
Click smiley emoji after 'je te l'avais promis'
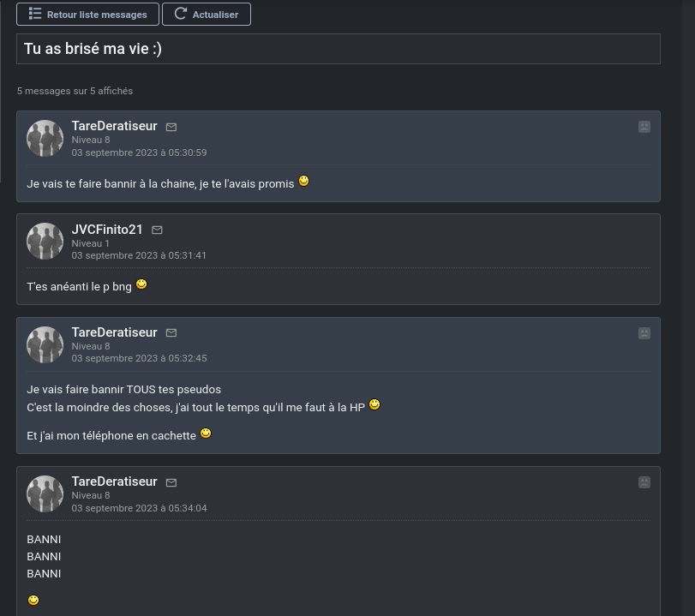303,181
